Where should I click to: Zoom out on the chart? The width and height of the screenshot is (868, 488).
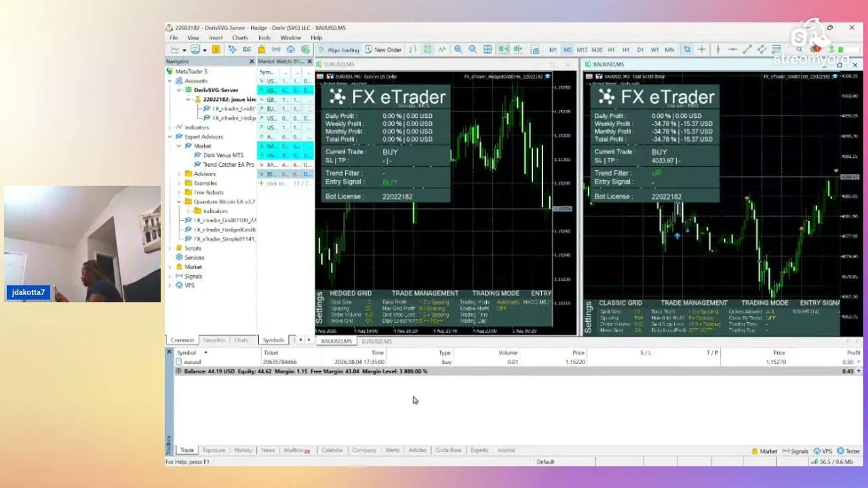tap(473, 49)
